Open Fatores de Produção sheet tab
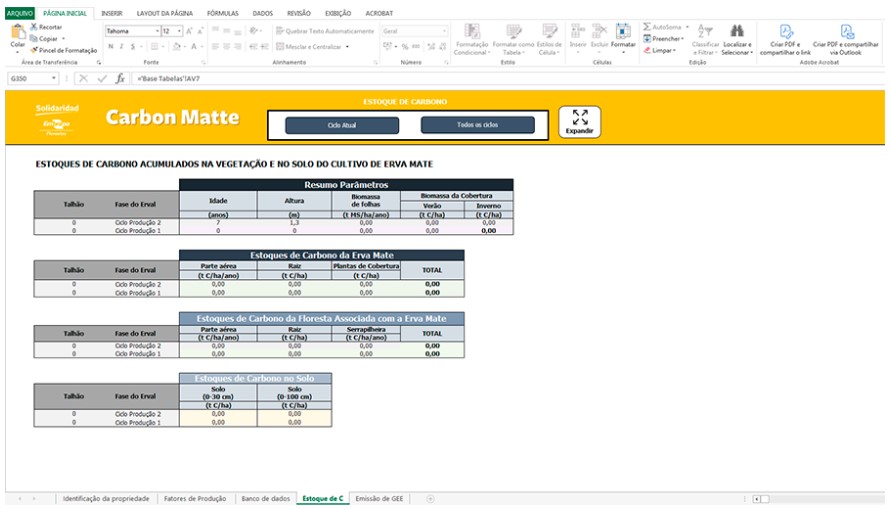891x509 pixels. coord(195,499)
